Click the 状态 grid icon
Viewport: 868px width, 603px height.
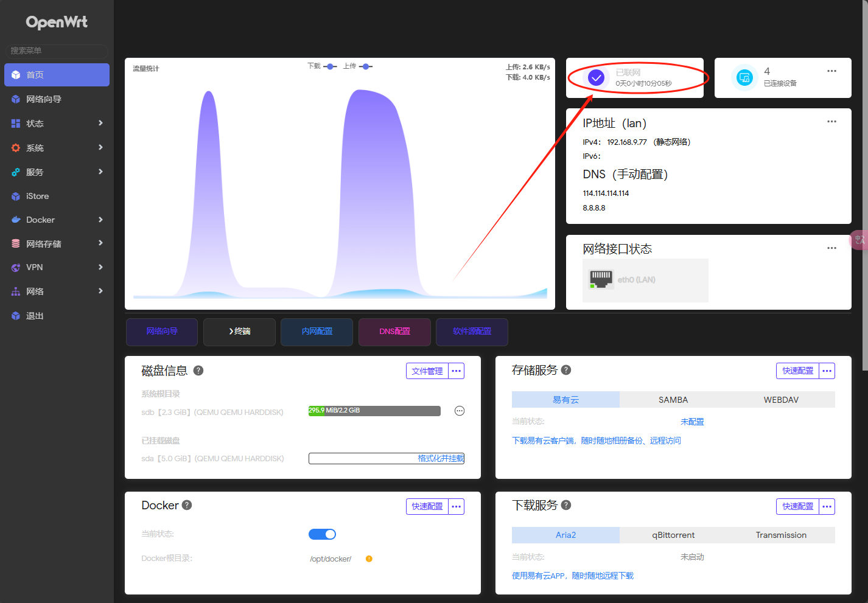click(16, 124)
